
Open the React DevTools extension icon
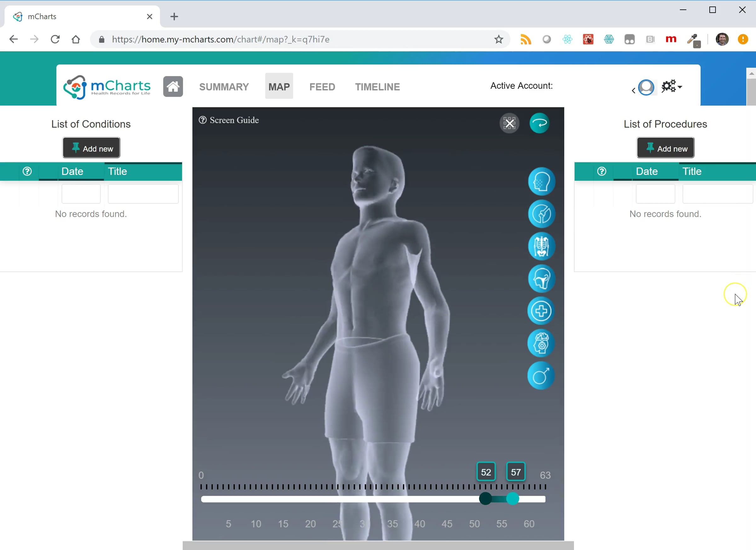pyautogui.click(x=567, y=39)
